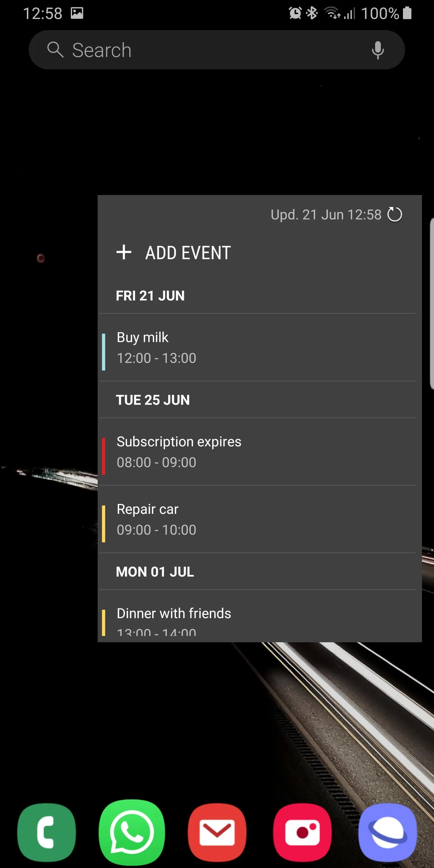This screenshot has width=434, height=868.
Task: Open the Phone app
Action: pyautogui.click(x=46, y=832)
